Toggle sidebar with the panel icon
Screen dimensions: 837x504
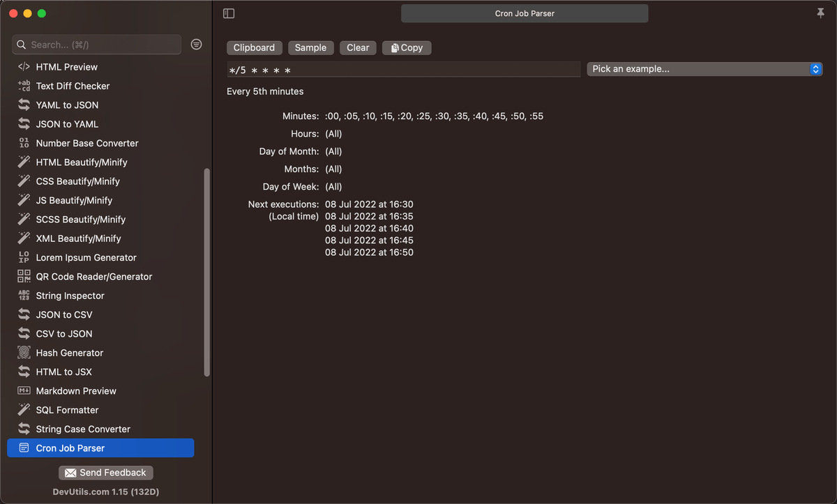pos(229,13)
